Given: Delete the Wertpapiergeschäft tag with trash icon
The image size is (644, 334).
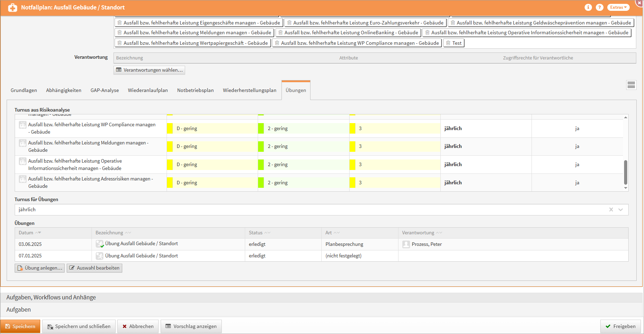Looking at the screenshot, I should [120, 43].
